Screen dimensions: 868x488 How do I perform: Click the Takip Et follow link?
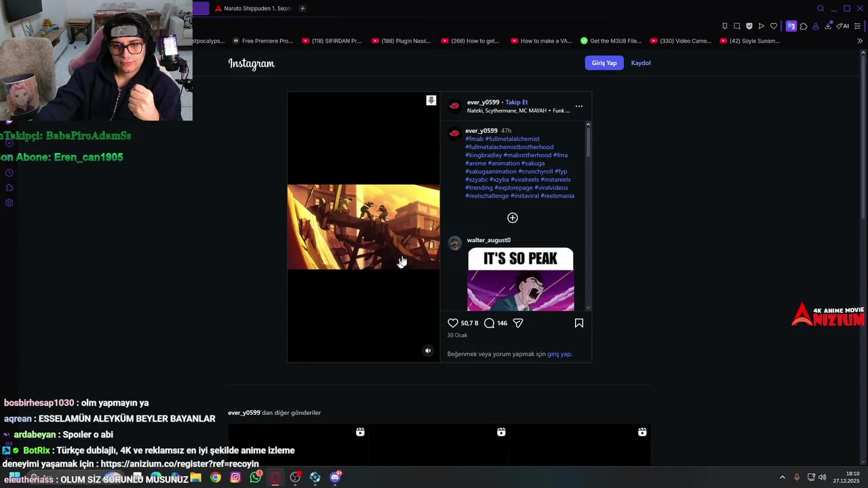[516, 102]
